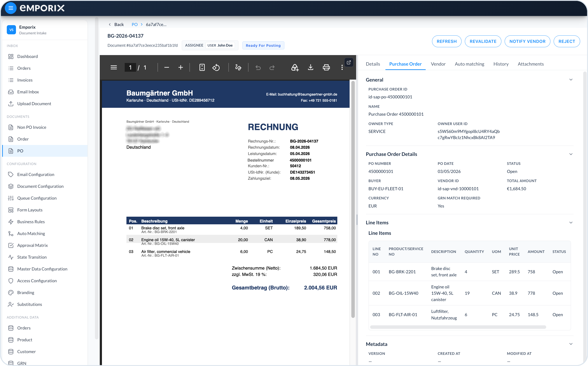Open the hamburger menu beside the Emporix logo
This screenshot has width=588, height=366.
pos(11,8)
